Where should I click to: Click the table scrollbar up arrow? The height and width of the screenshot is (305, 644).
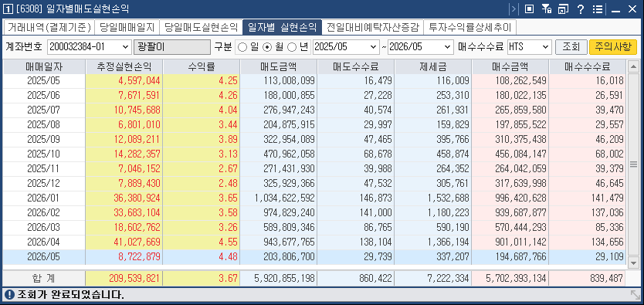[x=633, y=66]
